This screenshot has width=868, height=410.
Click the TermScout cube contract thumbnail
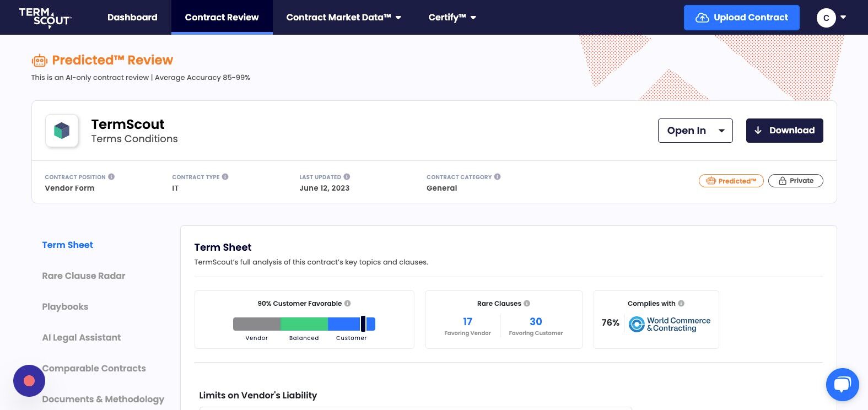coord(62,131)
